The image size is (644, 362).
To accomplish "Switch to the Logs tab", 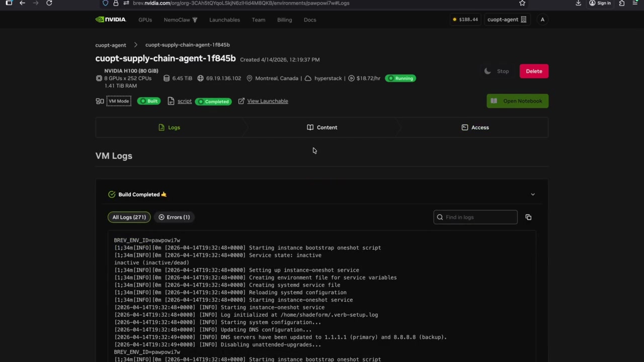I will (169, 128).
